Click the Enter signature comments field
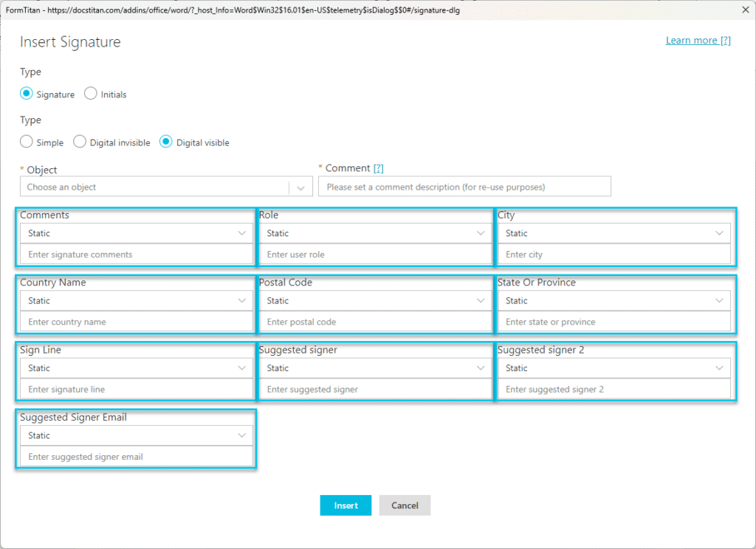Viewport: 756px width, 549px height. tap(136, 255)
